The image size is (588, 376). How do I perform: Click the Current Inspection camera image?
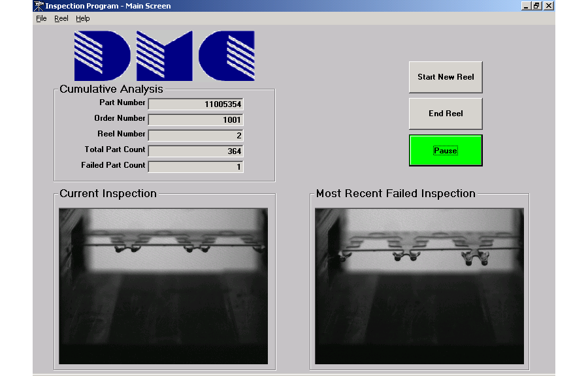pyautogui.click(x=163, y=286)
